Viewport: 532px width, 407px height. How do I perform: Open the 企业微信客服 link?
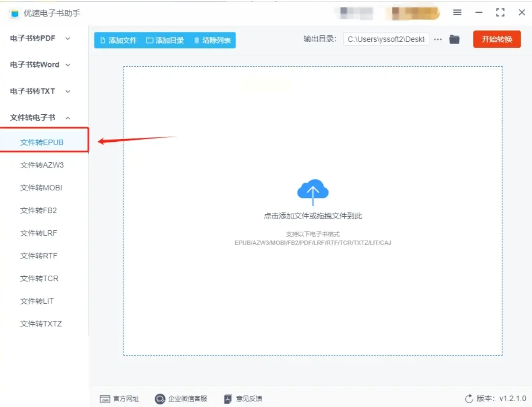click(x=188, y=399)
